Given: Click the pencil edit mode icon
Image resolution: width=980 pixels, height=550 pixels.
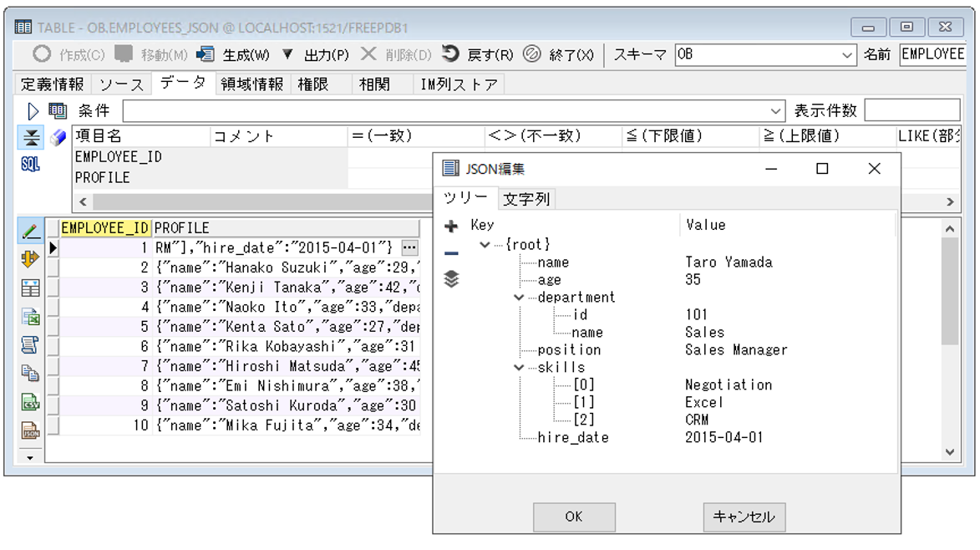Looking at the screenshot, I should pyautogui.click(x=30, y=231).
